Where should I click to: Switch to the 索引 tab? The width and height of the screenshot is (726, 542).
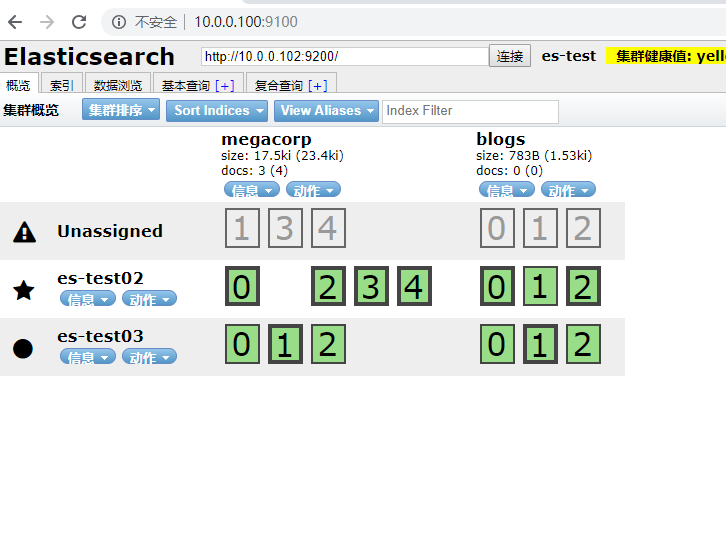click(62, 85)
